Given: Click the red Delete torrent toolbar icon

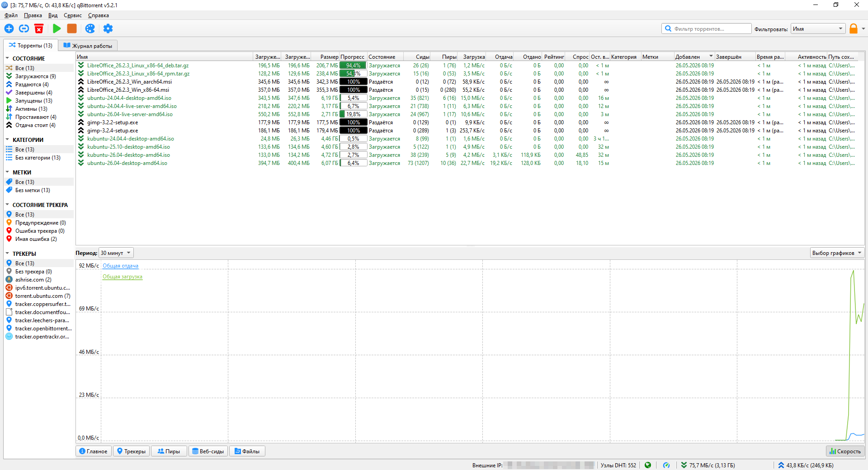Looking at the screenshot, I should point(39,28).
